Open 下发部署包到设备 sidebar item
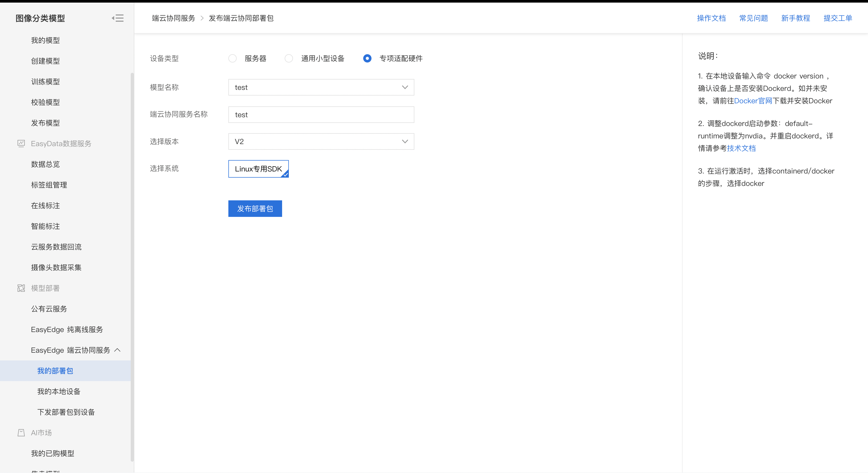 66,412
